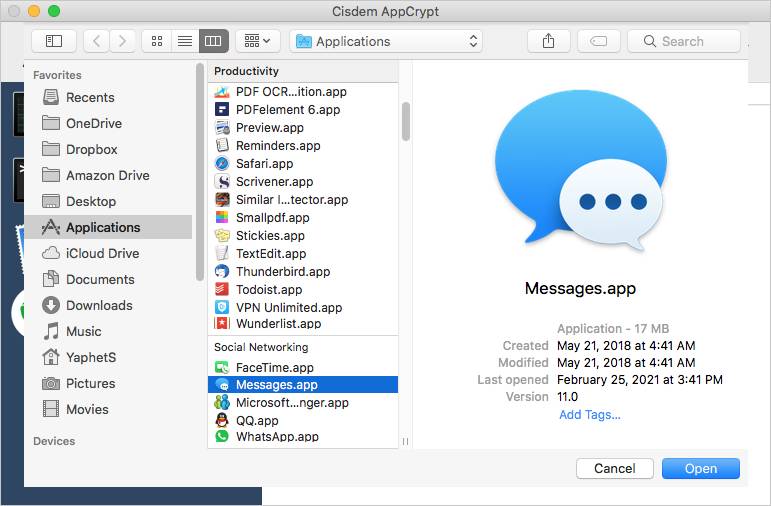Select Amazon Drive in Favorites
The height and width of the screenshot is (506, 771).
coord(107,176)
